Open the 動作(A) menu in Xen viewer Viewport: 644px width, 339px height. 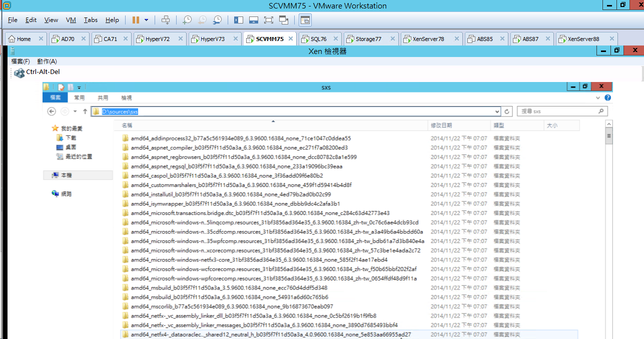[x=47, y=61]
